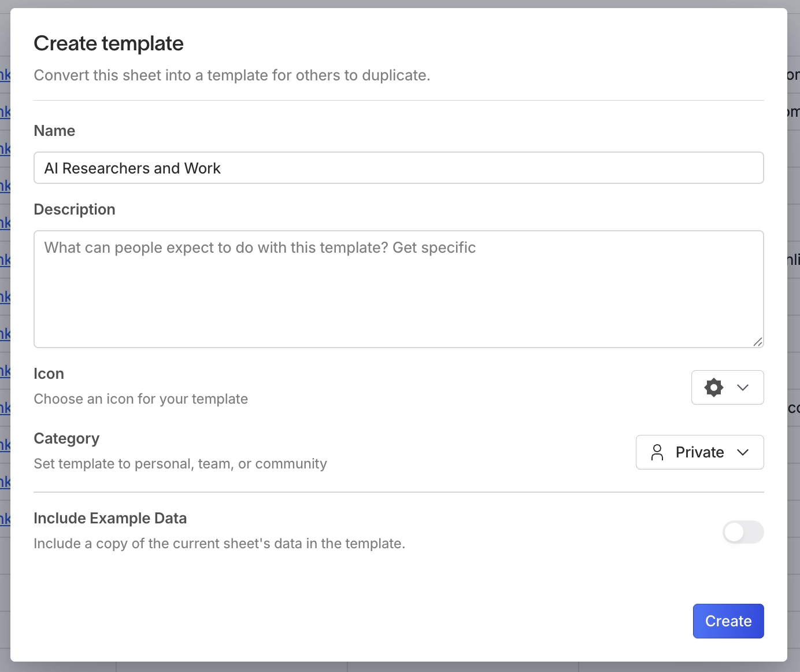Expand the Icon picker chevron
The height and width of the screenshot is (672, 800).
pyautogui.click(x=743, y=387)
